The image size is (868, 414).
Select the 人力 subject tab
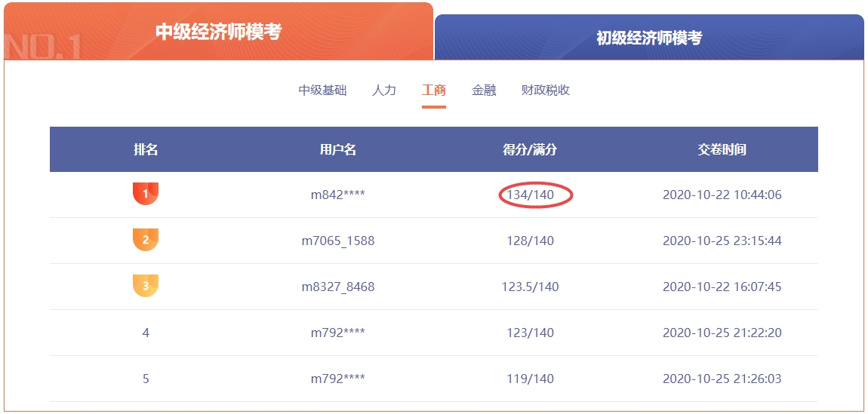tap(384, 90)
